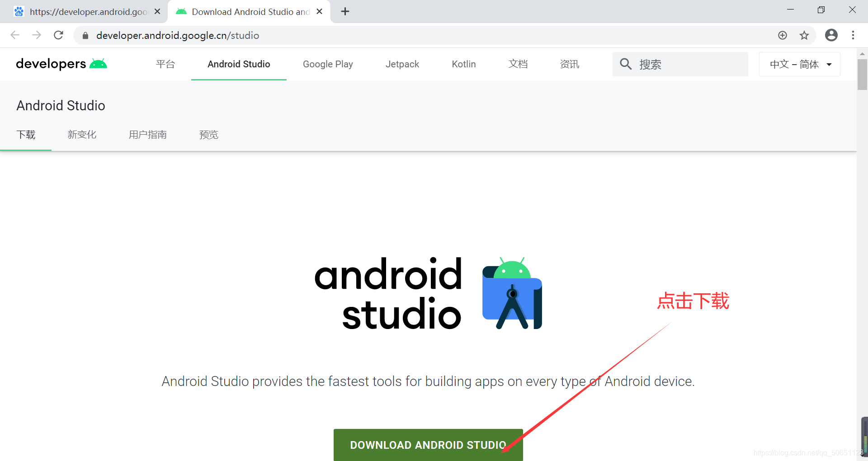Select the Download Android Studio browser tab
The image size is (868, 461).
(x=249, y=12)
